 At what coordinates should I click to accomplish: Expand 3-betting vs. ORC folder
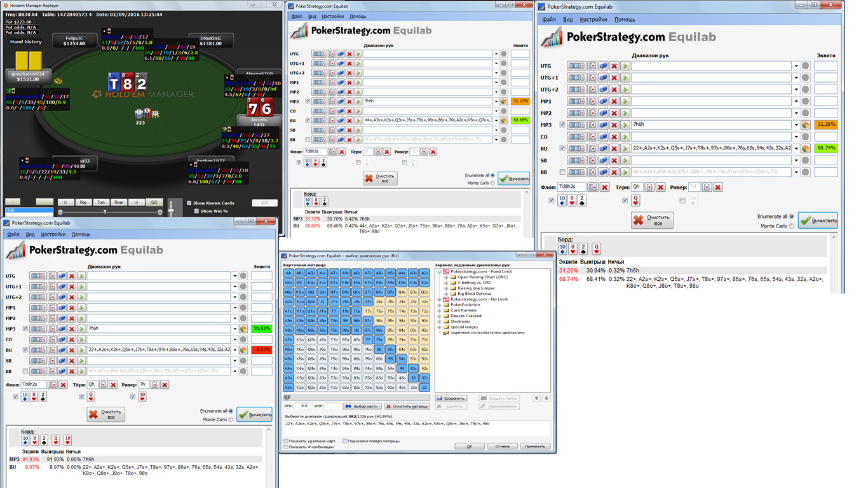pos(446,283)
